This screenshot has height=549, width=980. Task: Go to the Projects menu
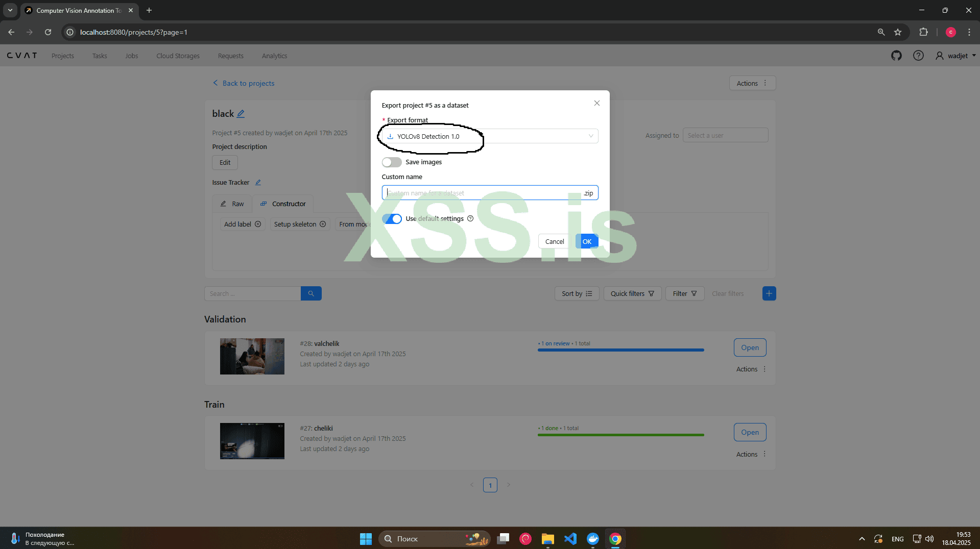tap(63, 56)
